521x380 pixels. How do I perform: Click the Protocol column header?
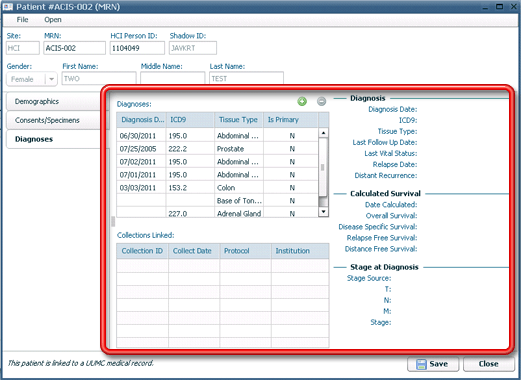tap(245, 251)
